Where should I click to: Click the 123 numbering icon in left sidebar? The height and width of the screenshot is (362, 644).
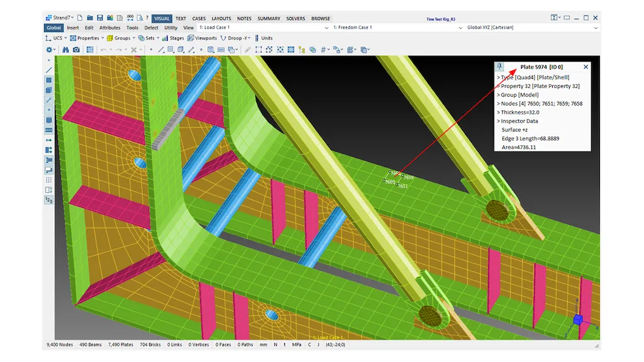49,200
